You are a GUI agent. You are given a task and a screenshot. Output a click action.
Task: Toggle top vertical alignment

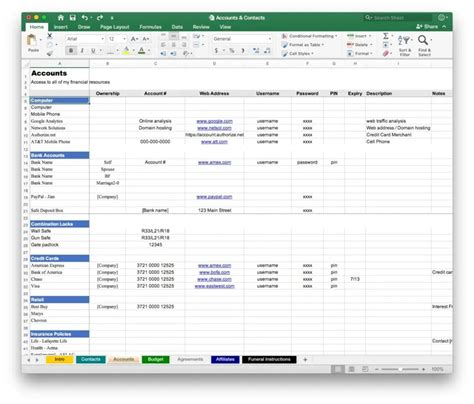(163, 36)
